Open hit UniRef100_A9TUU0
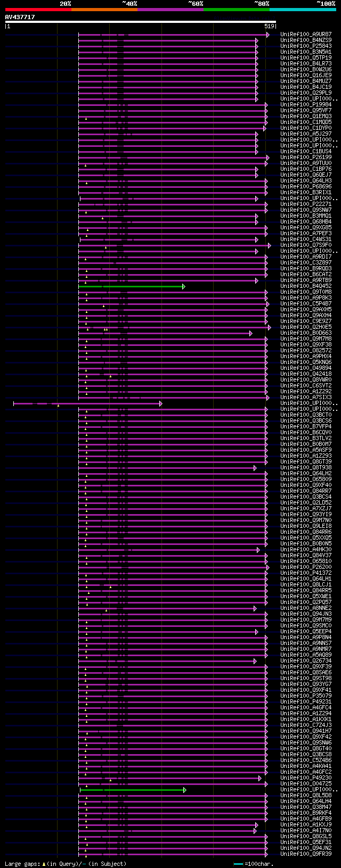The height and width of the screenshot is (868, 341). click(x=306, y=163)
